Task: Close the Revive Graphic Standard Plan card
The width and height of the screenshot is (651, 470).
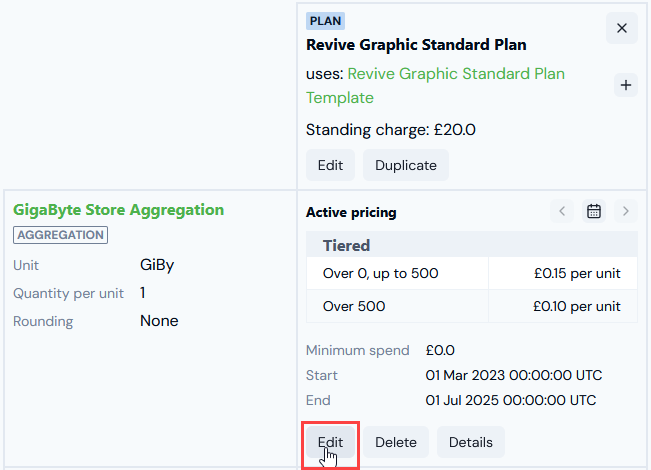Action: (622, 28)
